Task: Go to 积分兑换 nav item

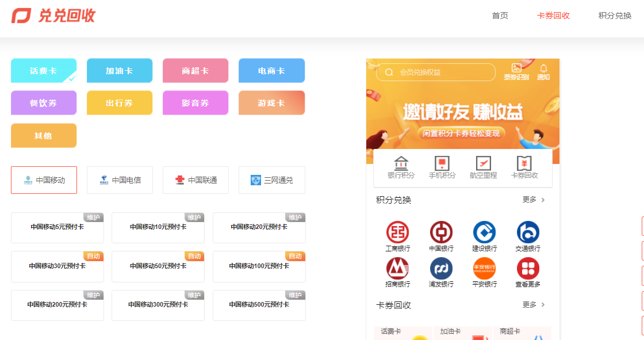Action: click(615, 16)
